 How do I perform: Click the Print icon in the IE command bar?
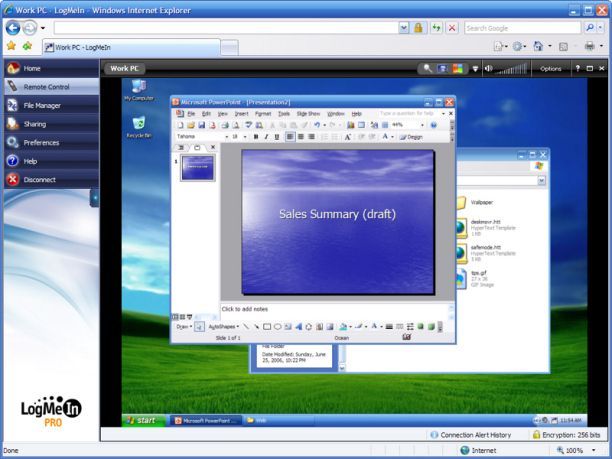point(589,46)
